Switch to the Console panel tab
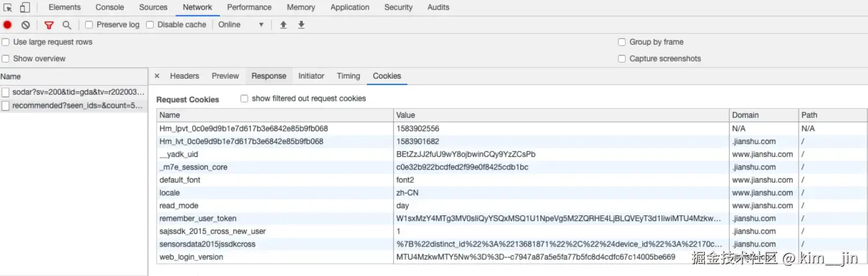Viewport: 868px width, 276px height. point(110,8)
